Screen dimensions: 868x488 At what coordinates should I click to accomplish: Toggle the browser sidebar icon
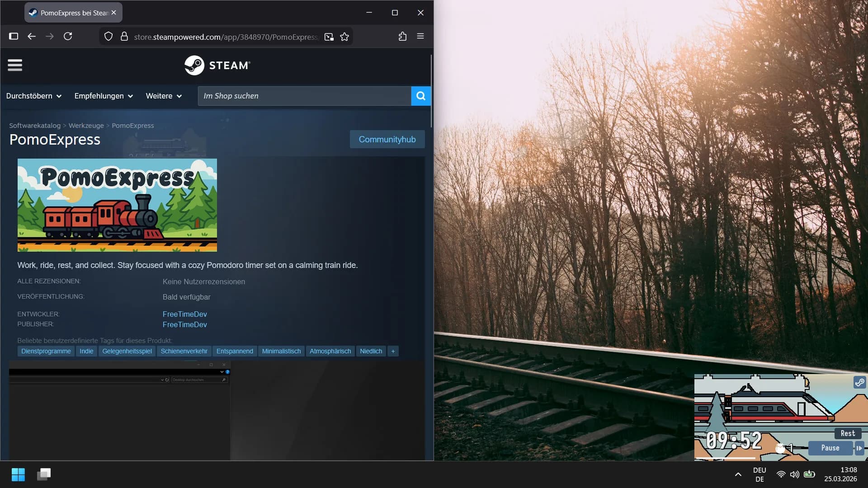pyautogui.click(x=14, y=37)
